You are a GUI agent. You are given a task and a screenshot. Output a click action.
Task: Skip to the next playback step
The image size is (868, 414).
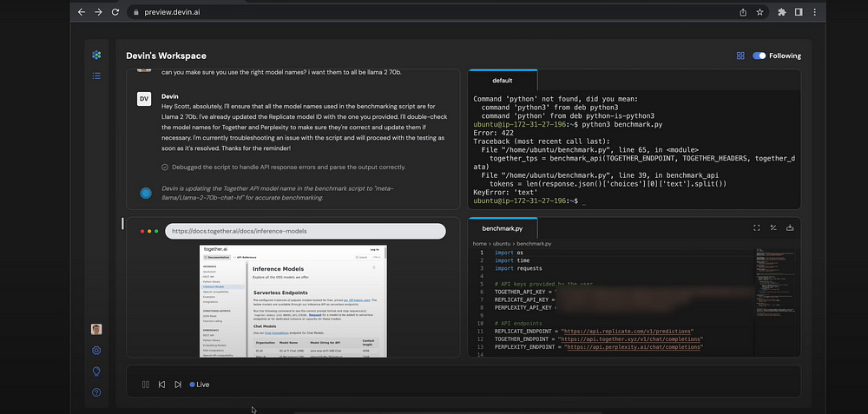178,384
